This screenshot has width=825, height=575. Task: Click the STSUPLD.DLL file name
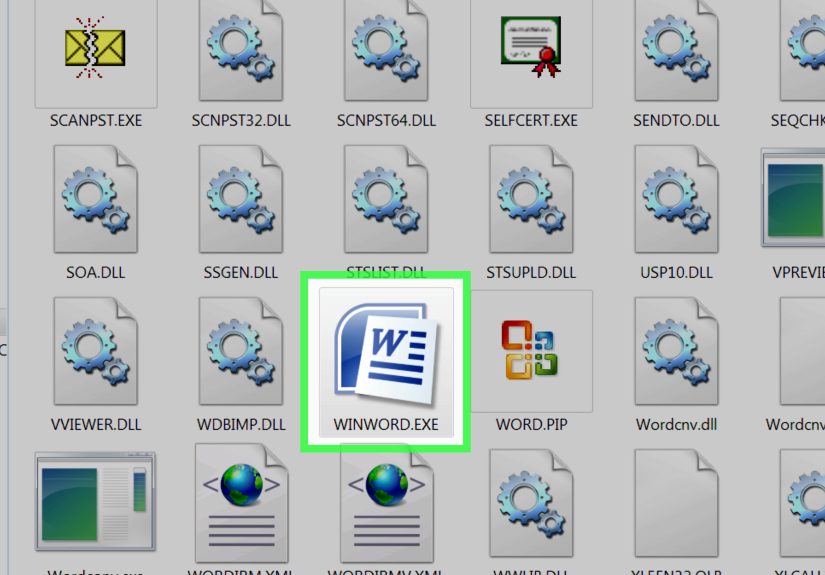[x=531, y=273]
